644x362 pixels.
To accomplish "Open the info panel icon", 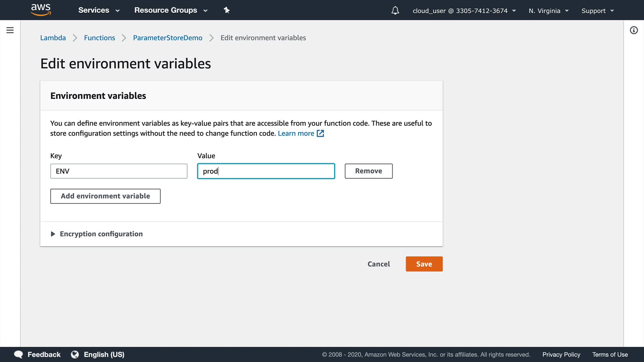I will 634,31.
